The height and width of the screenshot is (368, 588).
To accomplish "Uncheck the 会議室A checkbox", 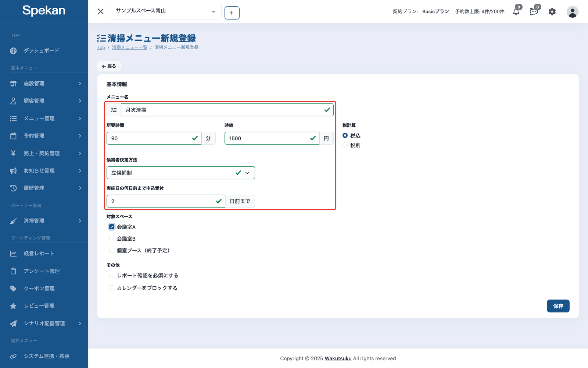I will (112, 227).
